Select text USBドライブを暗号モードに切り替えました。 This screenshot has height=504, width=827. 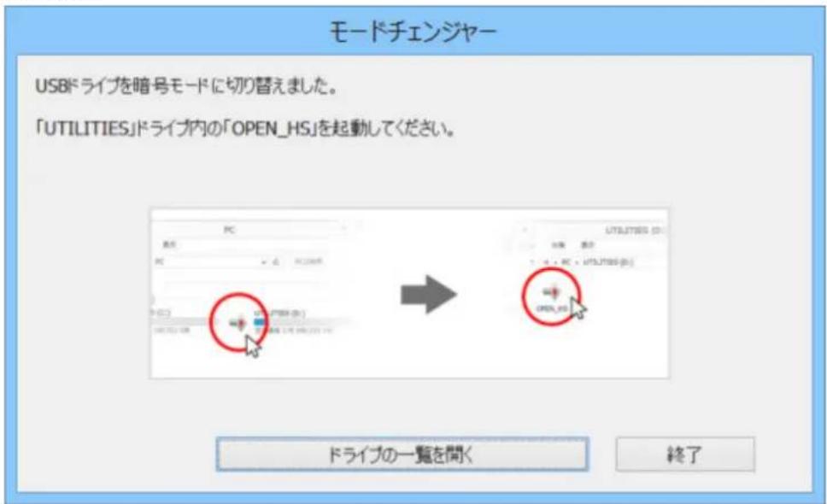coord(186,87)
